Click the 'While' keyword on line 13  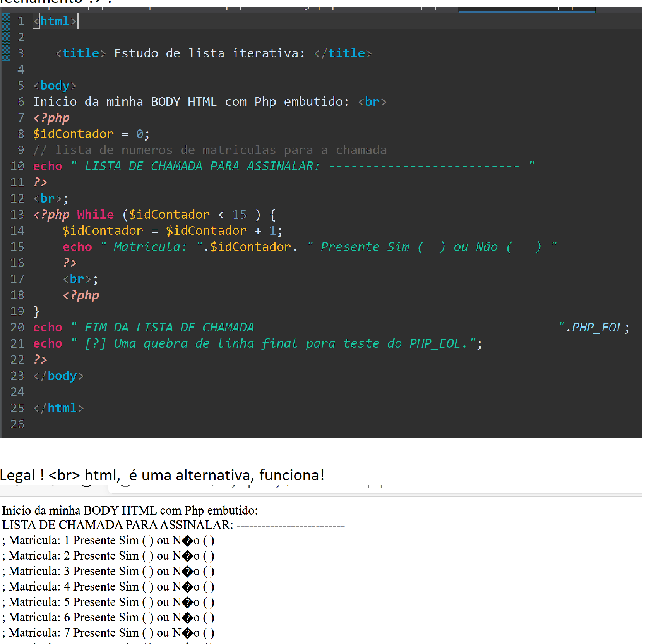(x=96, y=215)
